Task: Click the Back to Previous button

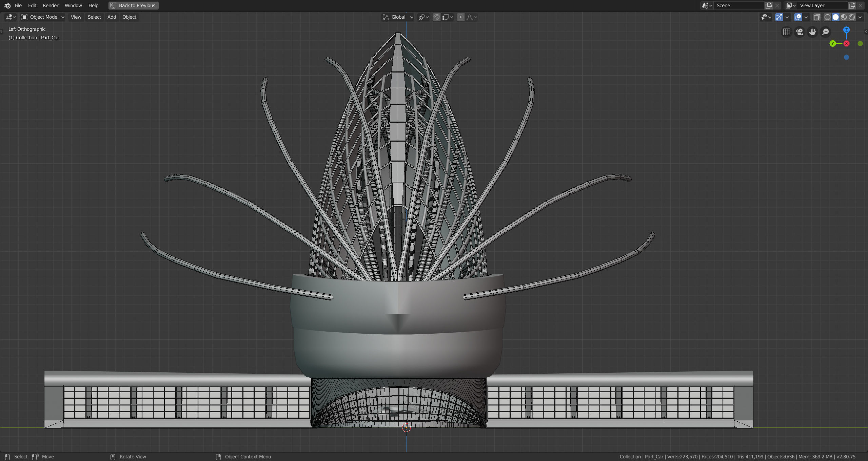Action: [x=134, y=5]
